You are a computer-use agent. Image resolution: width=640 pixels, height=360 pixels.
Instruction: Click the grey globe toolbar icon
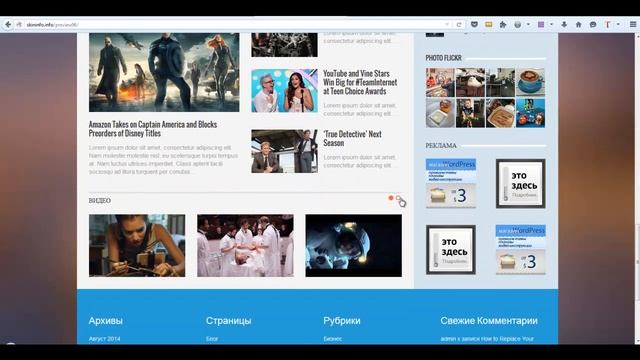coord(518,24)
